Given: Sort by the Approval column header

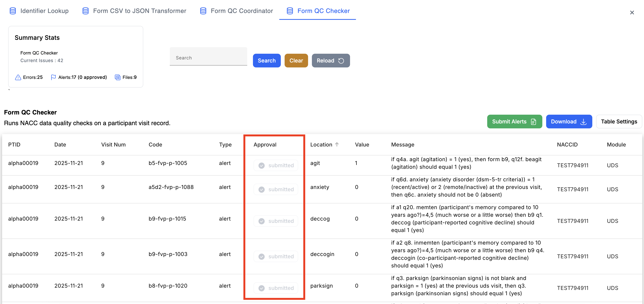Looking at the screenshot, I should point(265,145).
